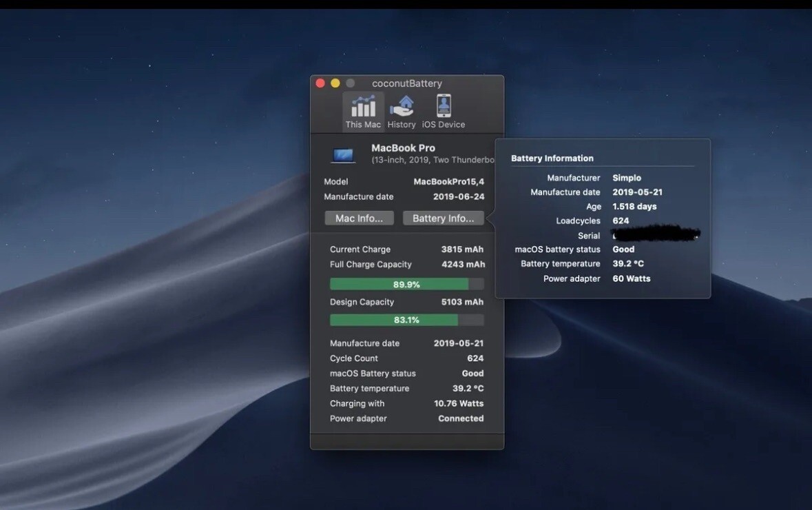Click the Loadcycles label in popover
Screen dimensions: 812x510
578,221
